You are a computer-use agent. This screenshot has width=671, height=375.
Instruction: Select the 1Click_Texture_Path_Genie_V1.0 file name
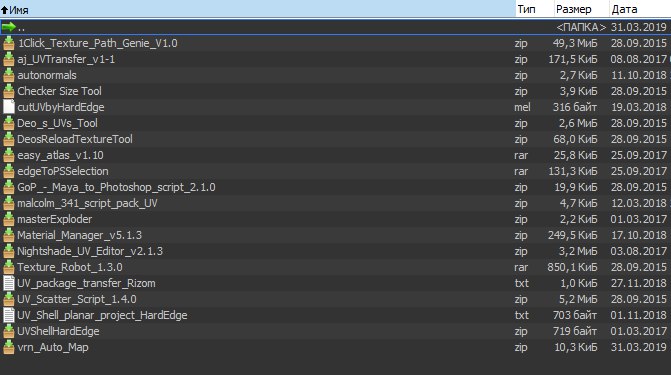[x=98, y=43]
